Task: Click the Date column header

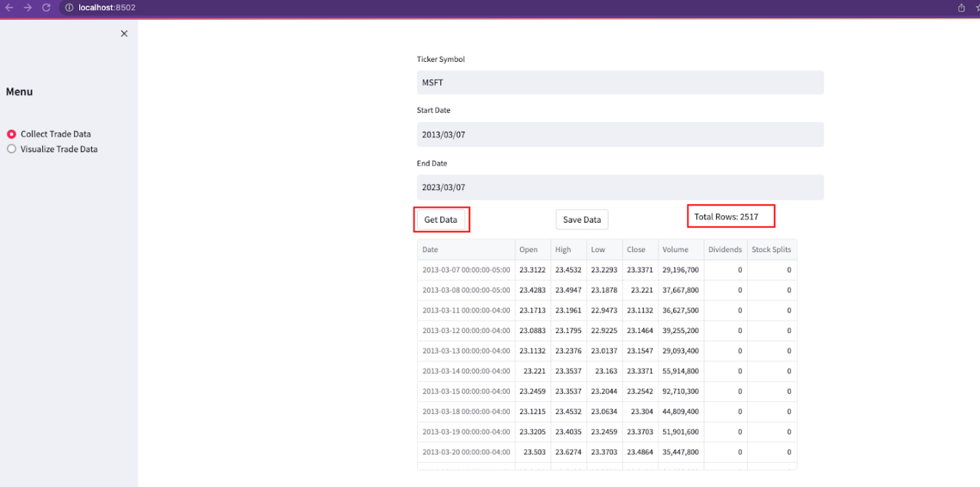Action: point(429,249)
